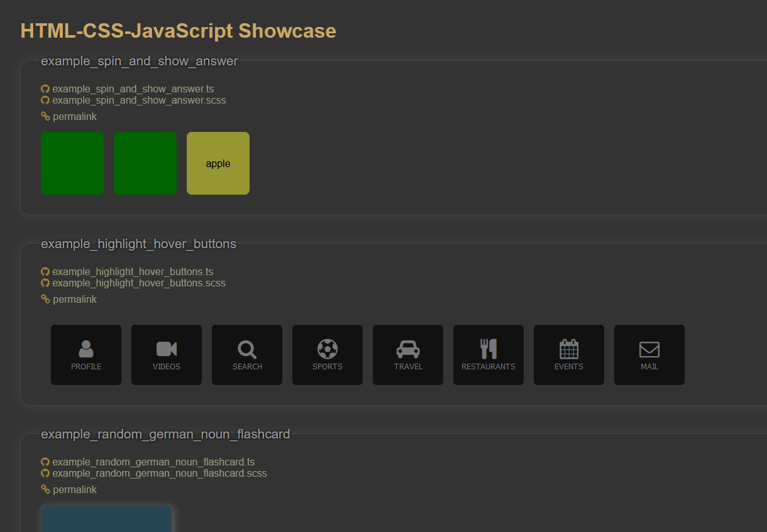Click the Restaurants cutlery icon

coord(488,348)
